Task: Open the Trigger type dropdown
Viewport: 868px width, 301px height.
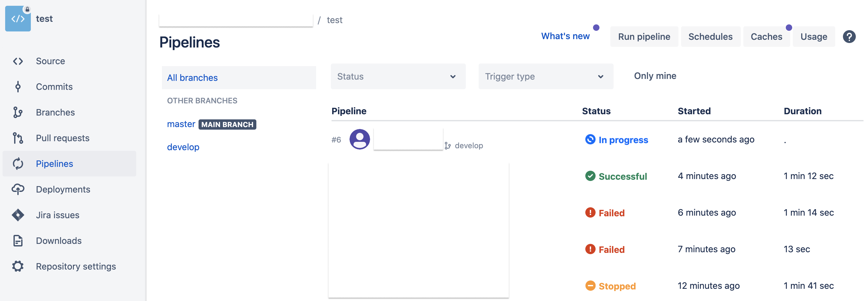Action: click(x=545, y=77)
